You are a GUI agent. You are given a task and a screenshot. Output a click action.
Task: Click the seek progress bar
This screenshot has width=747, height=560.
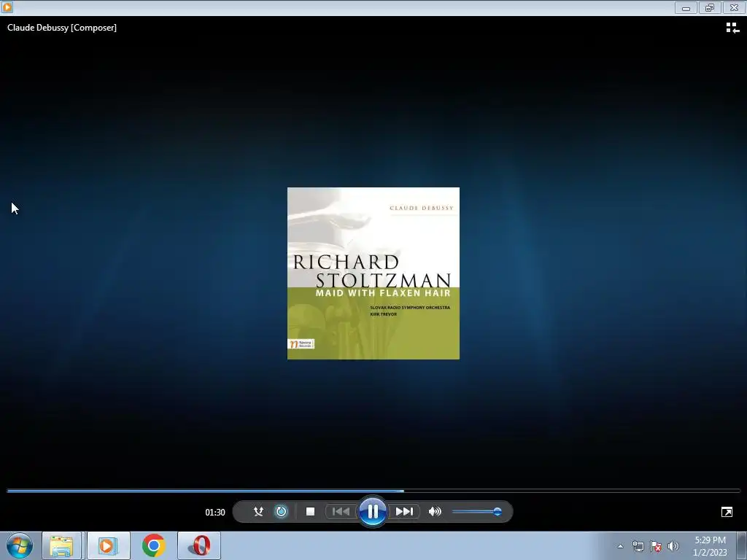pyautogui.click(x=373, y=491)
